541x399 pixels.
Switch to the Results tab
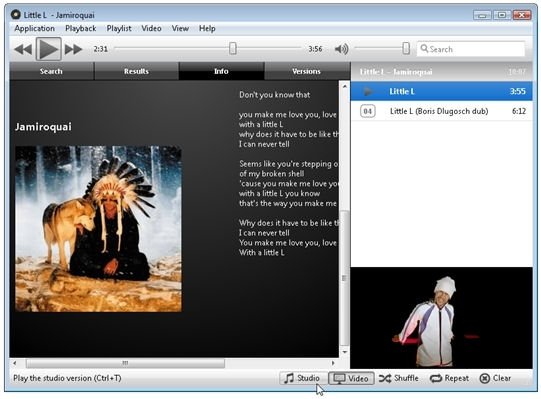[136, 71]
